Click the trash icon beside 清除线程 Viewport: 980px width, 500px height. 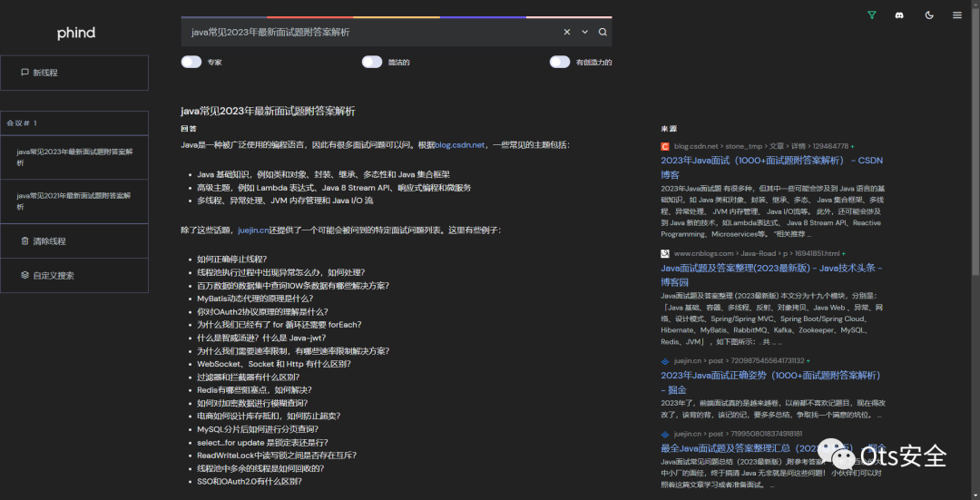(x=25, y=241)
